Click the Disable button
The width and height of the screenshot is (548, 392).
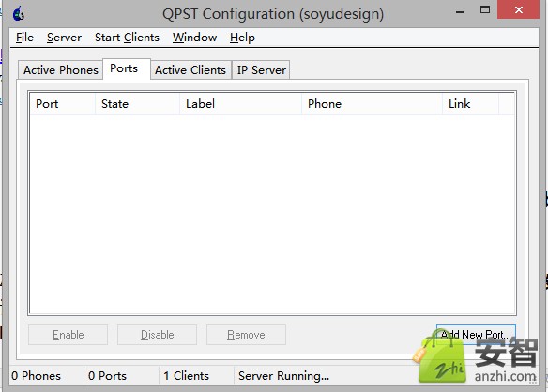pos(158,335)
